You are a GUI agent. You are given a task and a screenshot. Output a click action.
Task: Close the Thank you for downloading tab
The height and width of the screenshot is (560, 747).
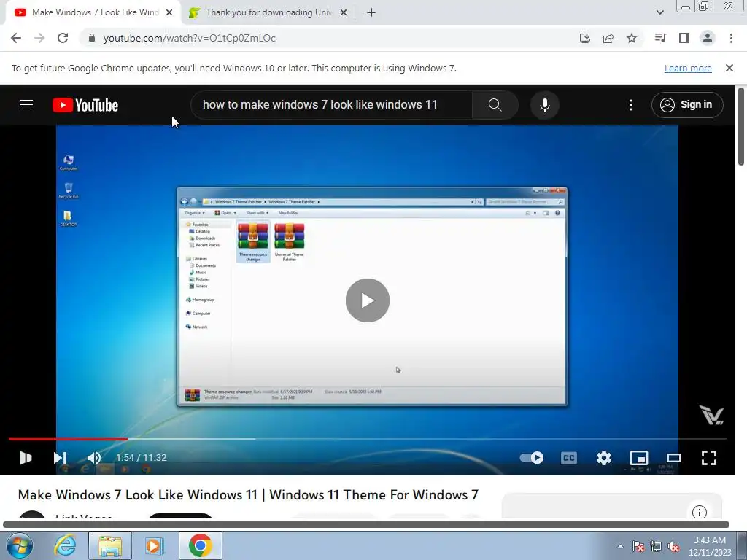tap(344, 12)
